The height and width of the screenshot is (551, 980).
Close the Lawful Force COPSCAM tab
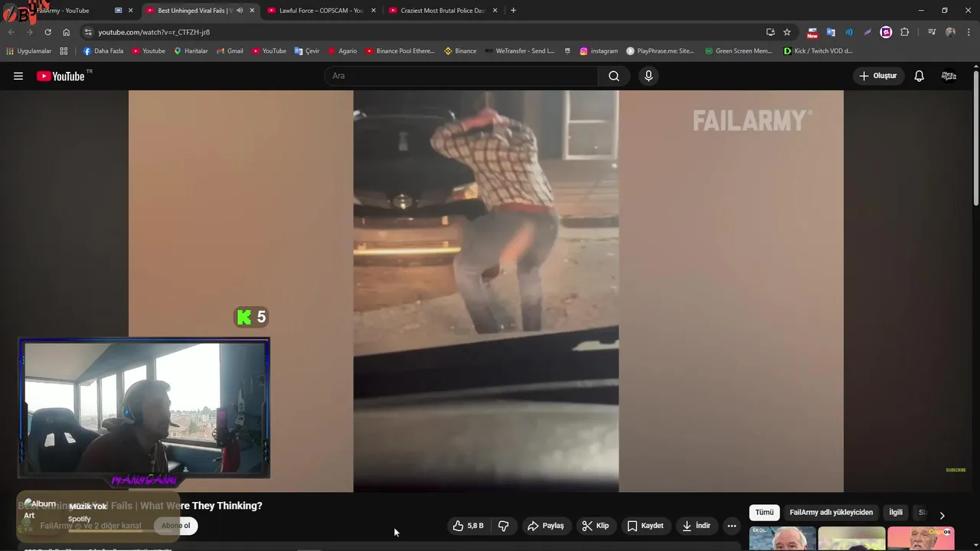pos(374,11)
